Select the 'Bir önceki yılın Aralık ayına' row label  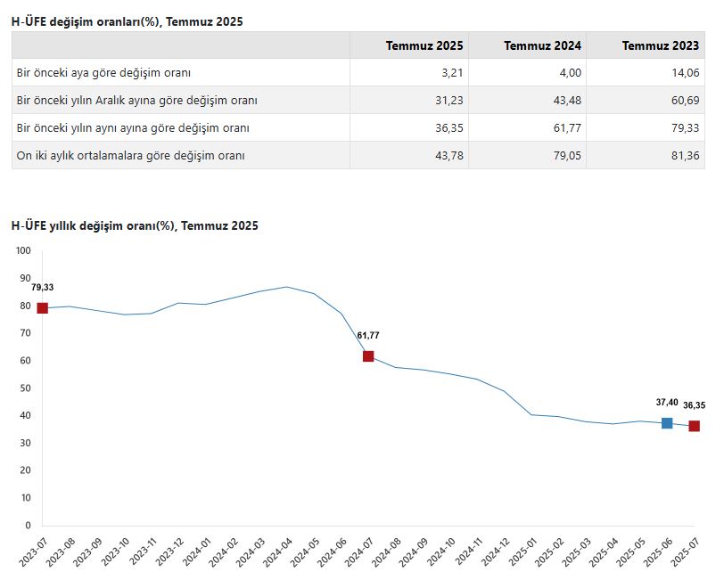137,101
